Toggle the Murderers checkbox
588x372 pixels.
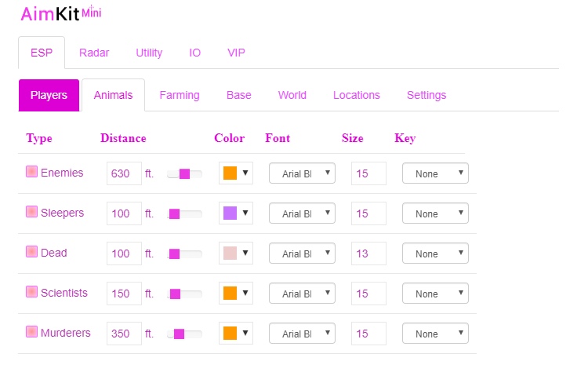click(x=31, y=333)
